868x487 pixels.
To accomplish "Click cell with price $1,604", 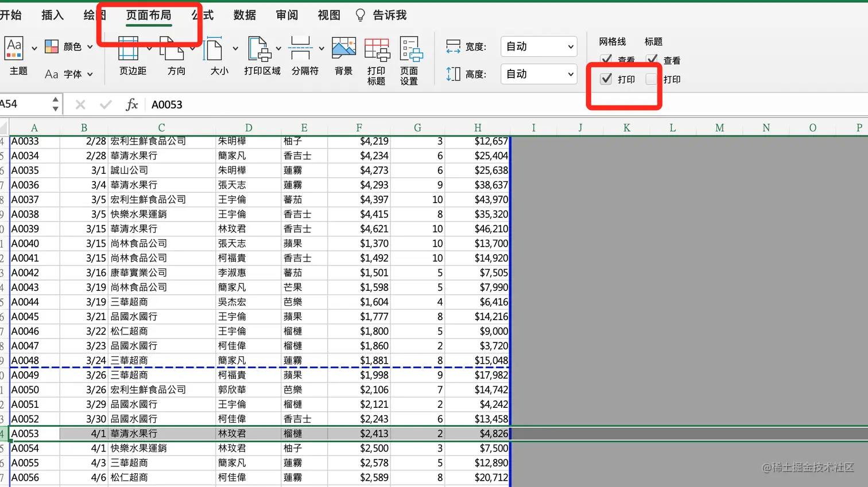I will point(359,302).
